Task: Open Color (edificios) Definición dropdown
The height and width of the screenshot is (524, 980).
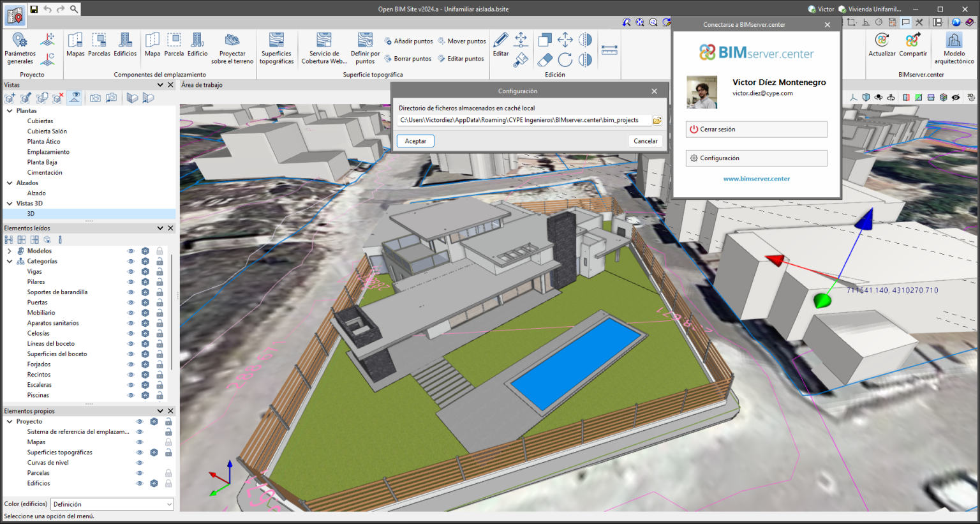Action: (112, 504)
